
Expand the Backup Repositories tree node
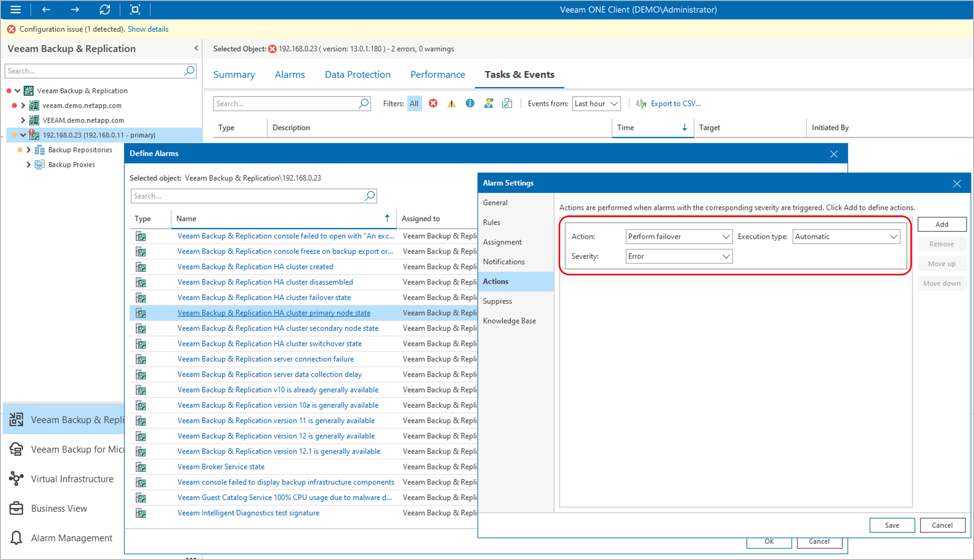pyautogui.click(x=28, y=150)
